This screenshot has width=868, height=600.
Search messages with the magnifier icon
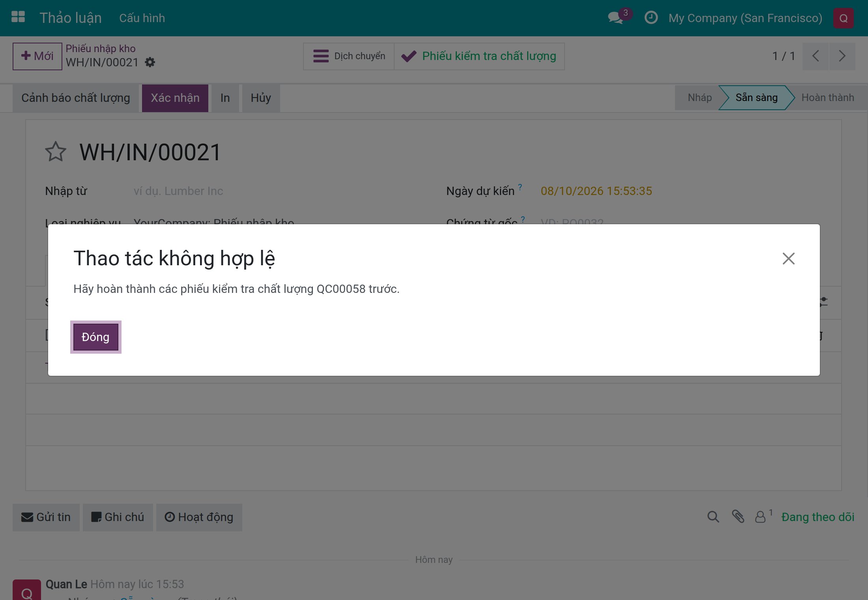pos(713,517)
